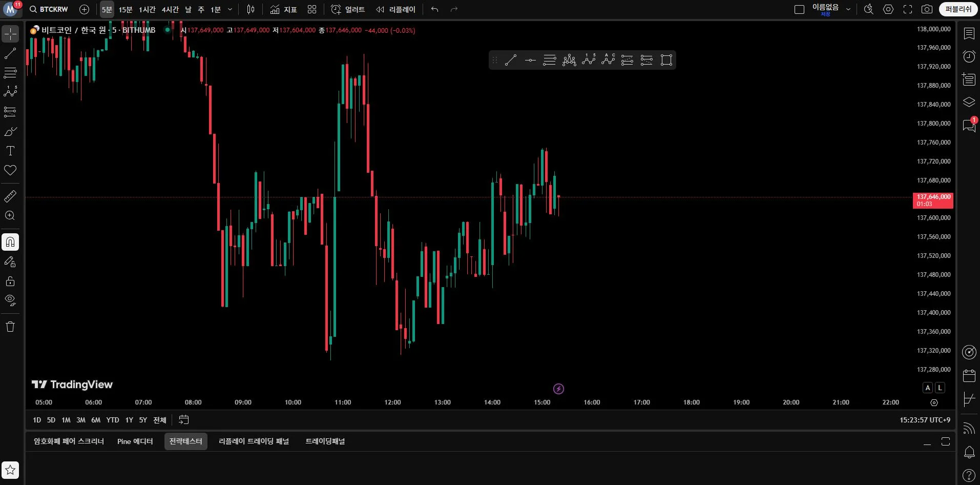Select the 전략테스터 tab
980x485 pixels.
pyautogui.click(x=186, y=441)
